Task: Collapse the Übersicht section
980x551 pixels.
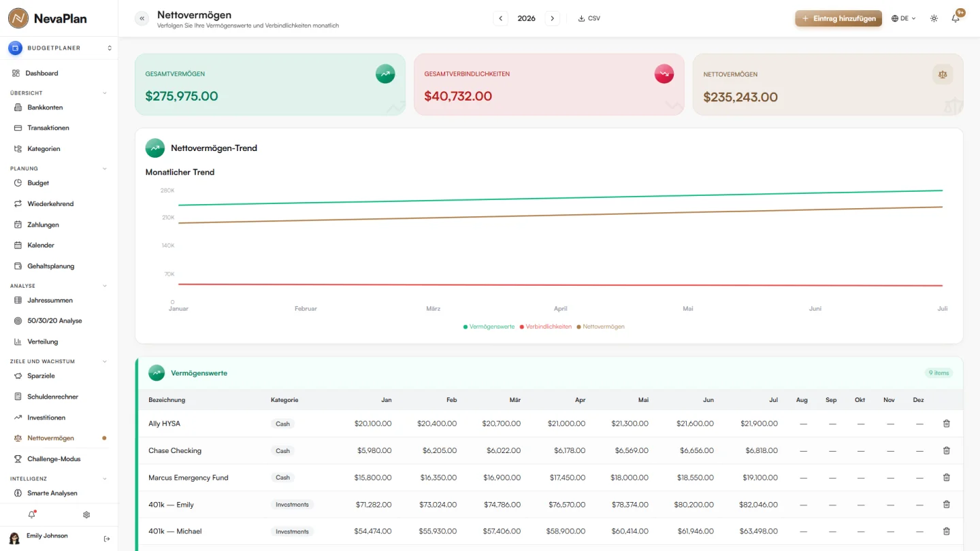Action: point(104,93)
